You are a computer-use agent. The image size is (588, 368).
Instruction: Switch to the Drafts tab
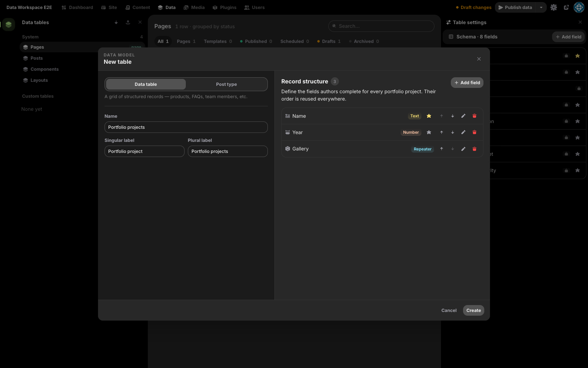pos(329,41)
